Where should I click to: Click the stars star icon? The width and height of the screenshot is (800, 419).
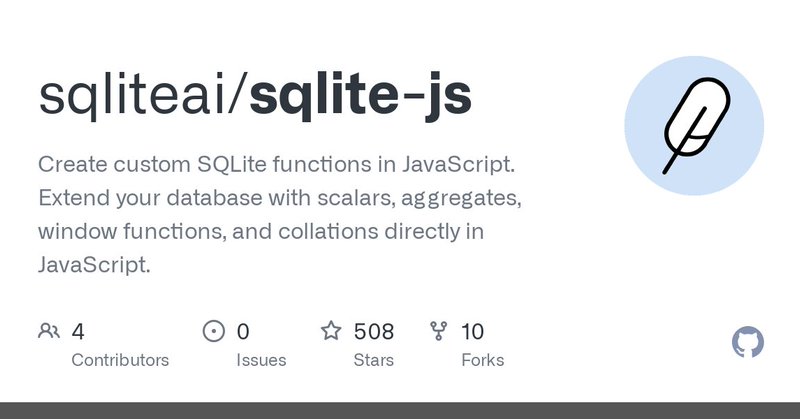pos(331,331)
